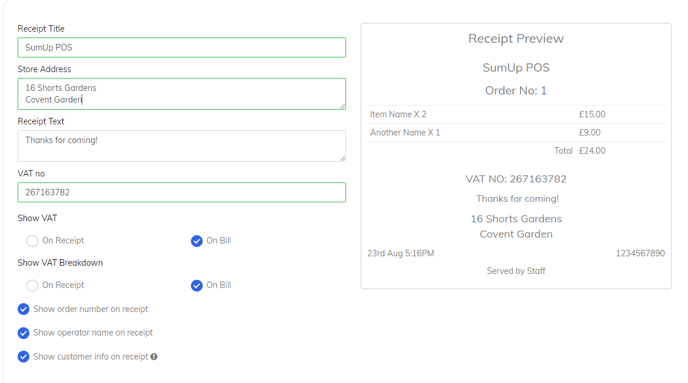Click the info icon beside customer info
The height and width of the screenshot is (383, 688).
tap(154, 357)
